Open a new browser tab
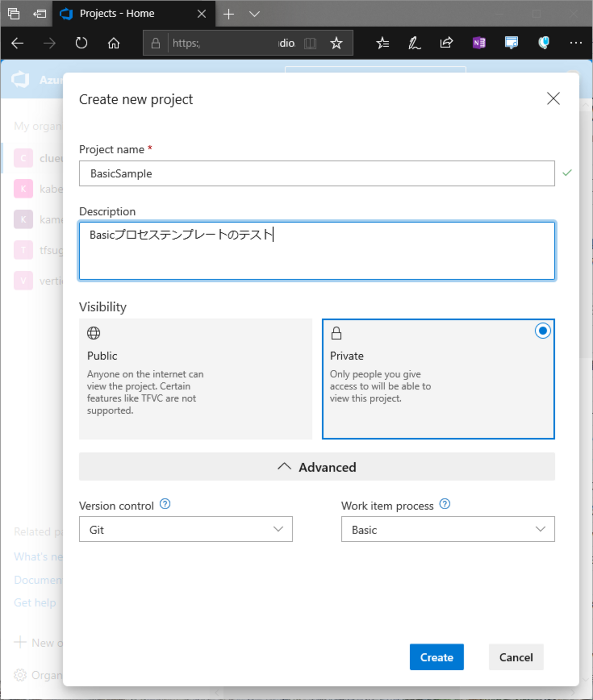Screen dimensions: 593x700 (229, 14)
